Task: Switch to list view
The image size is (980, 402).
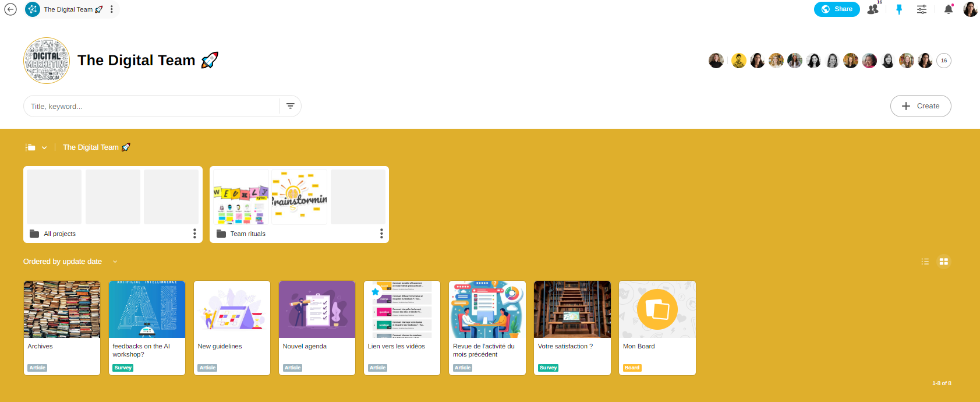Action: coord(925,262)
